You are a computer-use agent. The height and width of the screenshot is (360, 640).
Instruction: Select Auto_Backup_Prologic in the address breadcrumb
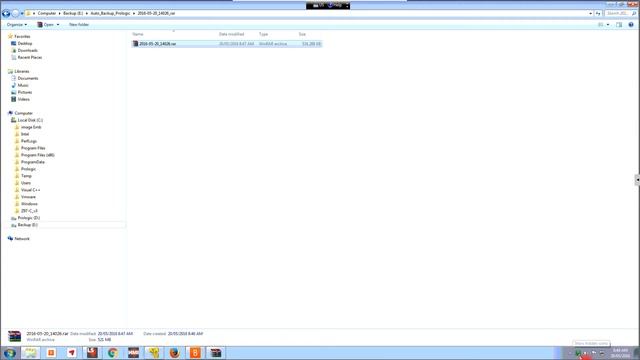click(x=110, y=13)
